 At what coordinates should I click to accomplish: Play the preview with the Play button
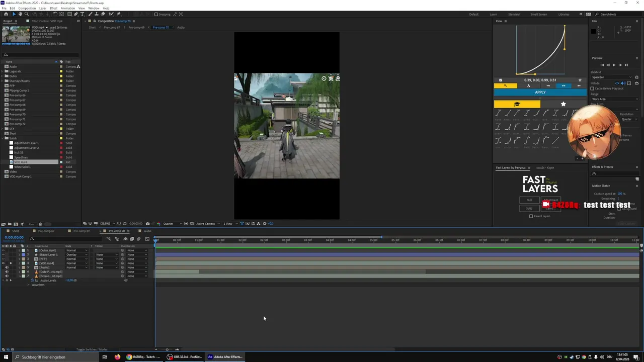point(614,65)
